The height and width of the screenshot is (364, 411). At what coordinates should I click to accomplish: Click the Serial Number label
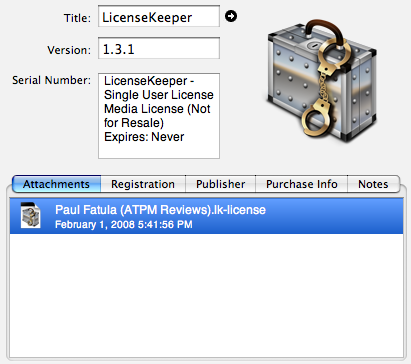point(51,80)
